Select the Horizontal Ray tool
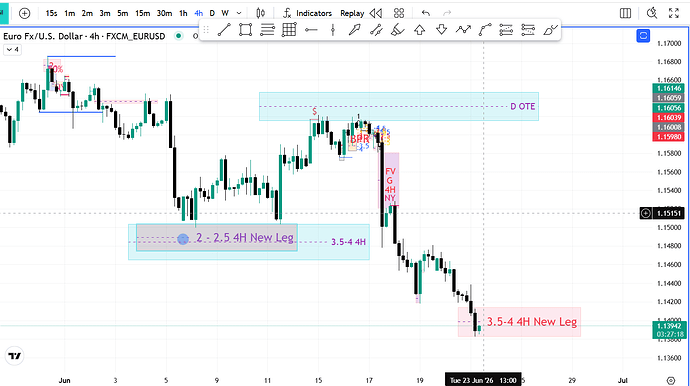The height and width of the screenshot is (386, 690). (x=311, y=30)
